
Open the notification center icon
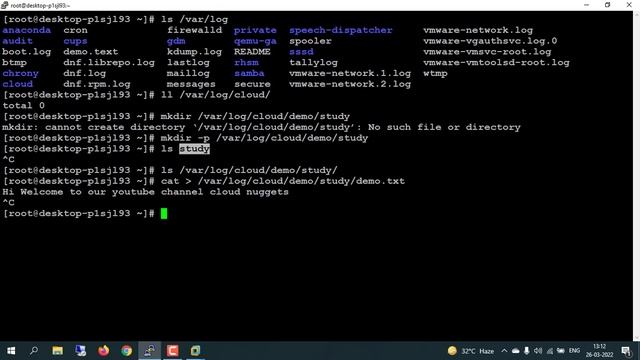click(626, 351)
